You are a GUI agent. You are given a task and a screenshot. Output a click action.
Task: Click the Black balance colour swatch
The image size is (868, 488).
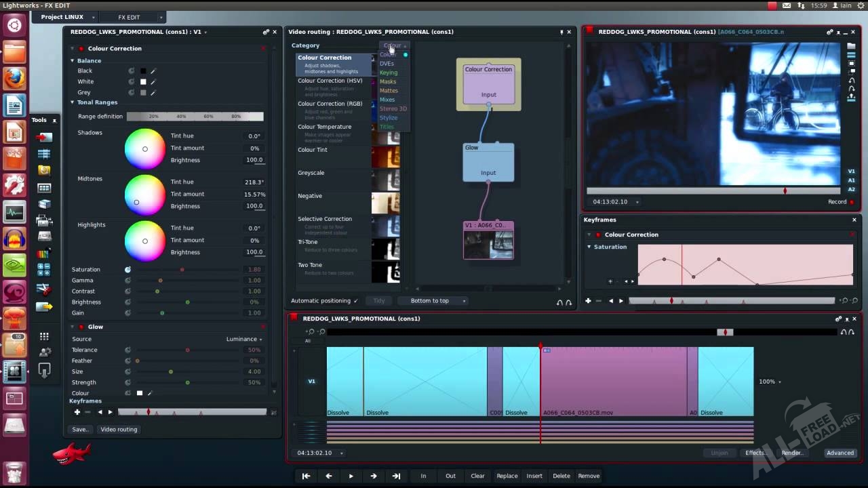(x=143, y=71)
